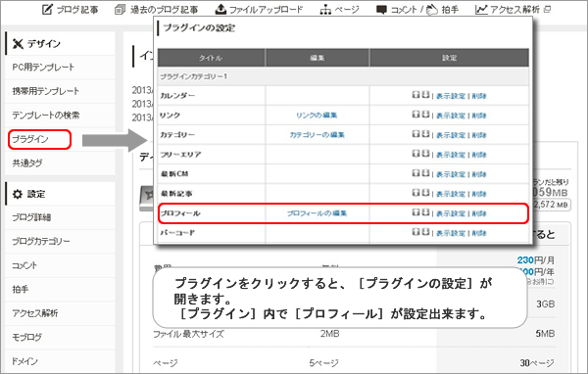Move 最新記事 plugin down with arrow icon
This screenshot has width=588, height=374.
point(425,193)
